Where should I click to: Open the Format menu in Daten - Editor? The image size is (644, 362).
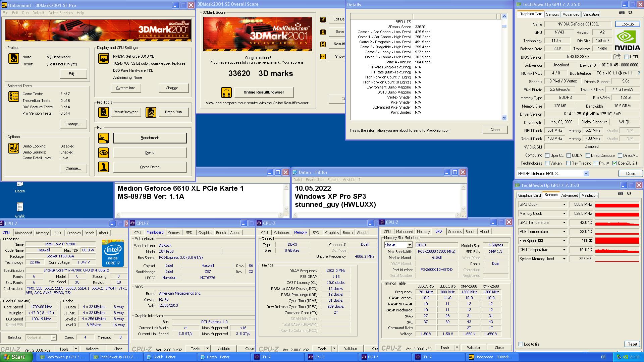333,180
